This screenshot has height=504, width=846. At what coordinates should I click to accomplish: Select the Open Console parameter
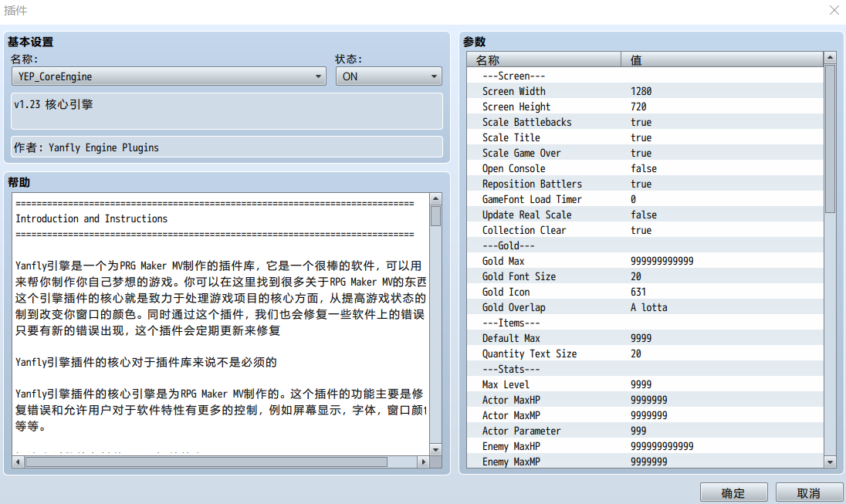pos(645,168)
